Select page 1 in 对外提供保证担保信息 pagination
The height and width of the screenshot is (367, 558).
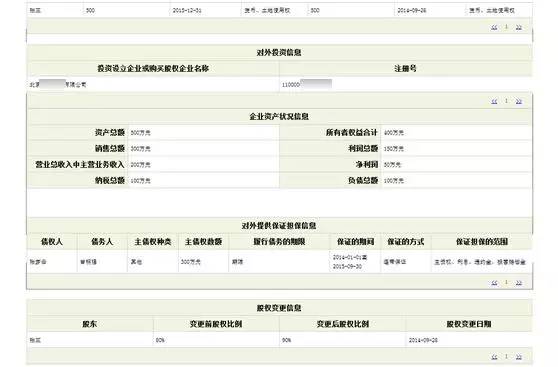506,282
